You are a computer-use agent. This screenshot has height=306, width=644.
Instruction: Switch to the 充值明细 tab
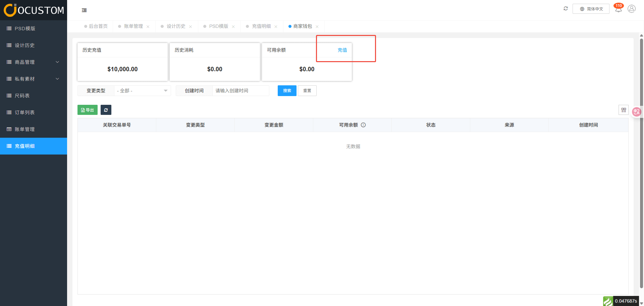coord(261,26)
